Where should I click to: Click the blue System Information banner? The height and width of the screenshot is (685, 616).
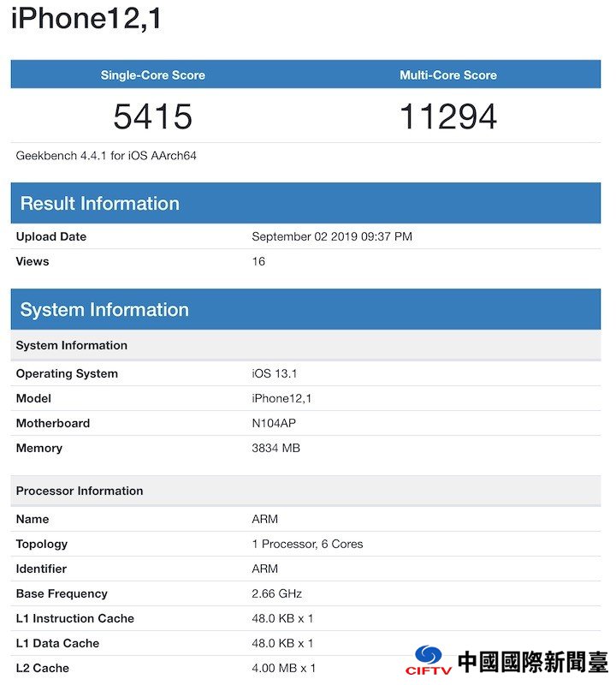[x=305, y=309]
